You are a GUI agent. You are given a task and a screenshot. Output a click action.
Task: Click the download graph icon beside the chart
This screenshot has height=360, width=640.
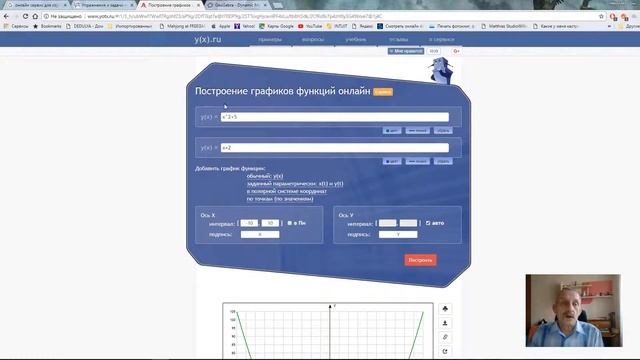pyautogui.click(x=445, y=323)
